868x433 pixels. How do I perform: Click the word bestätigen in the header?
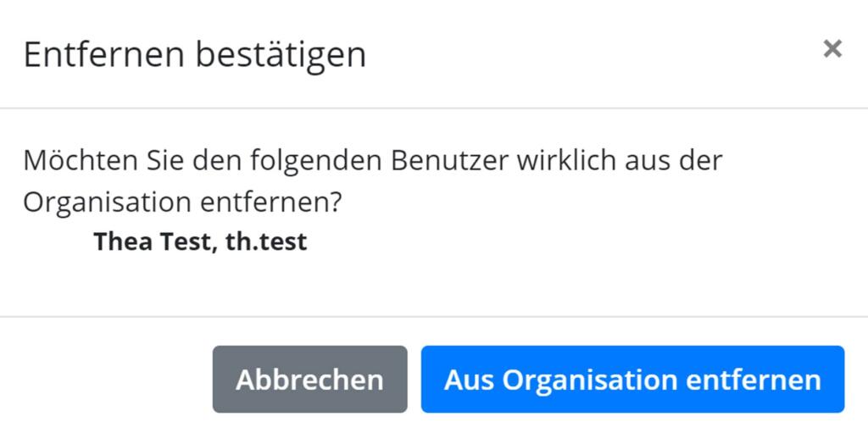point(281,55)
